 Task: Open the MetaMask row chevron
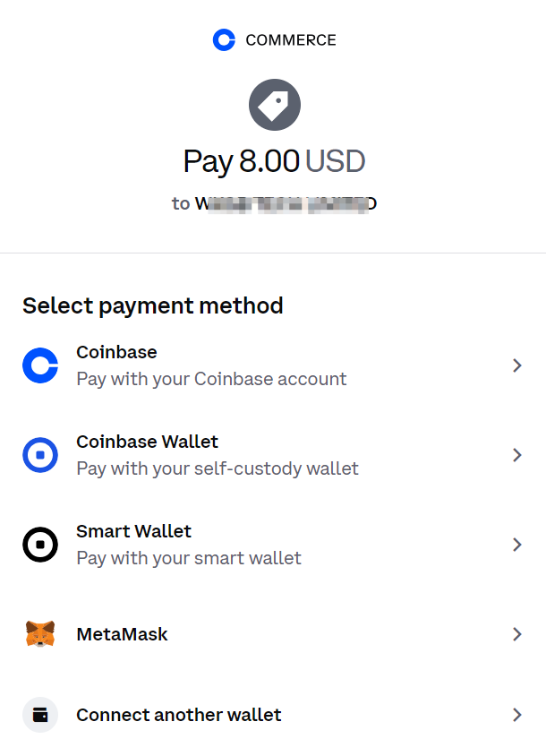(517, 634)
